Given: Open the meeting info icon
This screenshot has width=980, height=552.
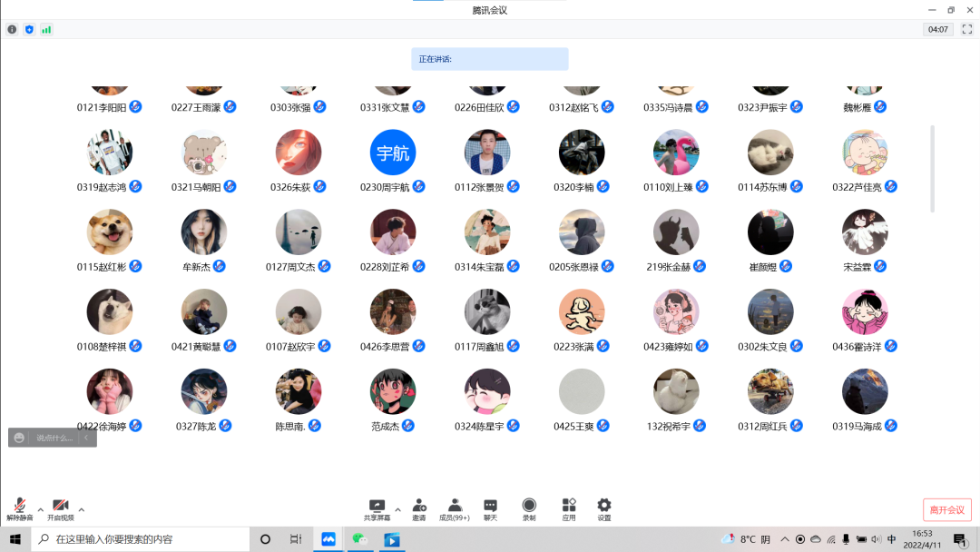Looking at the screenshot, I should [x=12, y=29].
